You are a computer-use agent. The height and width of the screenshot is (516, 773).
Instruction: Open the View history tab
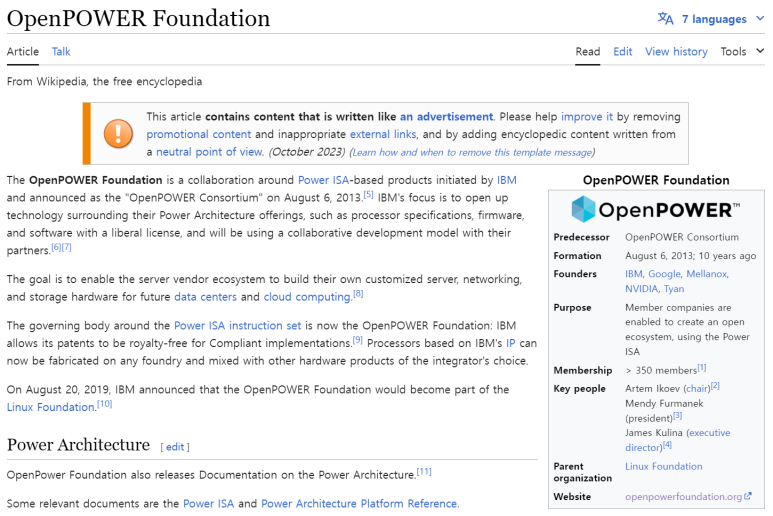coord(676,51)
